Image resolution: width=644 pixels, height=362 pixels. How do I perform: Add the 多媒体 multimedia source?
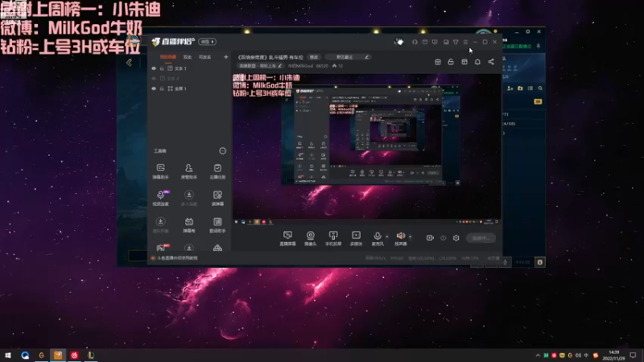click(x=356, y=238)
